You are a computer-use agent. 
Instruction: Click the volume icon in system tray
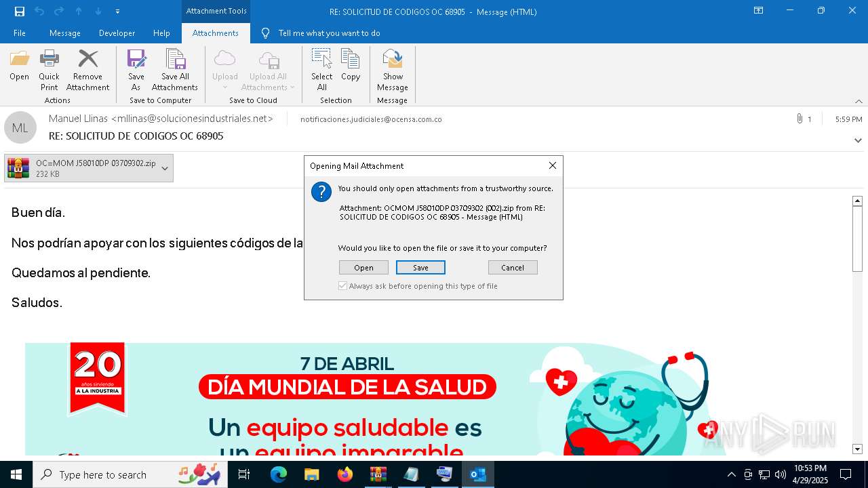click(781, 474)
